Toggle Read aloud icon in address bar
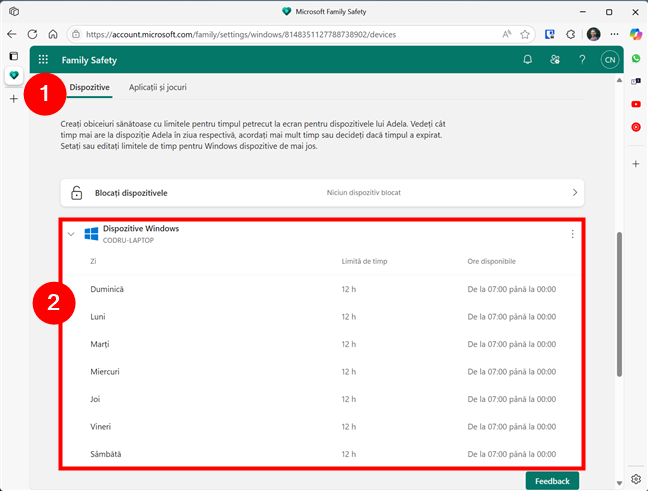Image resolution: width=648 pixels, height=491 pixels. click(x=506, y=34)
